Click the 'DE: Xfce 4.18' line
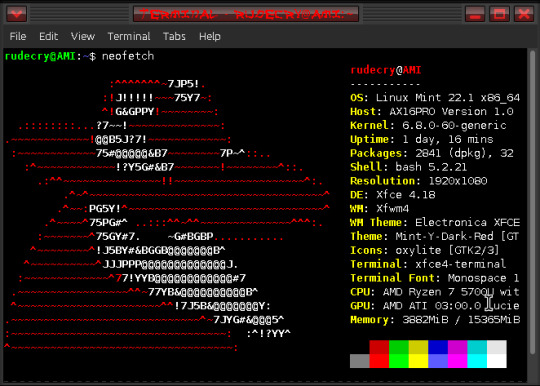The image size is (540, 386). click(x=393, y=195)
